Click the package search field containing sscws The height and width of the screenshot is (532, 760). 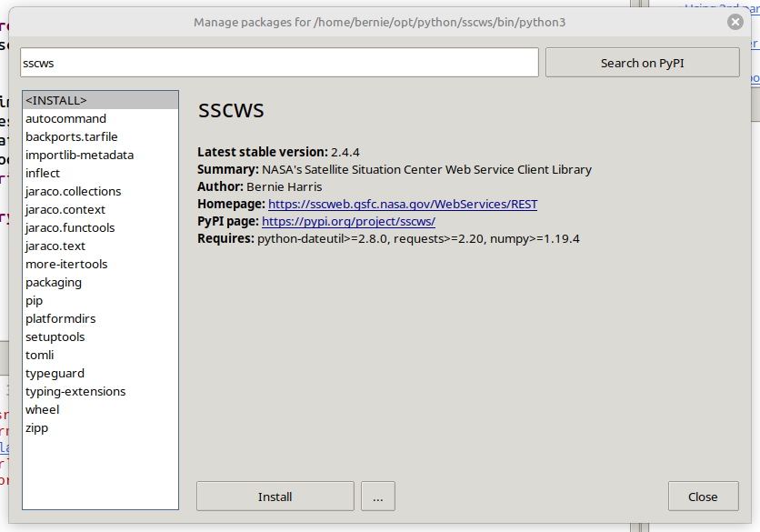pos(279,63)
